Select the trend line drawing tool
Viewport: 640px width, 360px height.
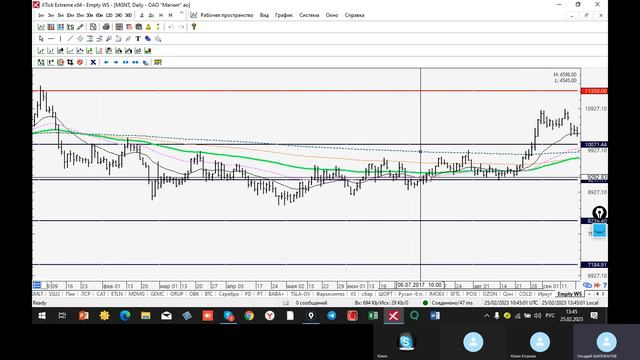pos(70,39)
